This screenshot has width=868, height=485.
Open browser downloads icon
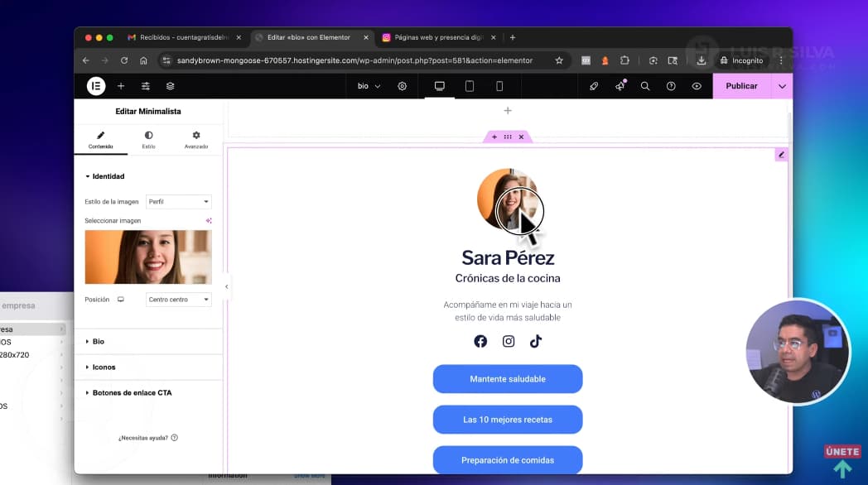pyautogui.click(x=702, y=61)
